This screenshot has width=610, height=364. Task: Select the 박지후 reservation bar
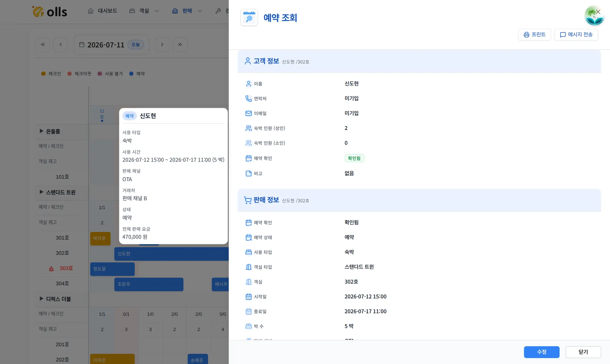click(100, 238)
